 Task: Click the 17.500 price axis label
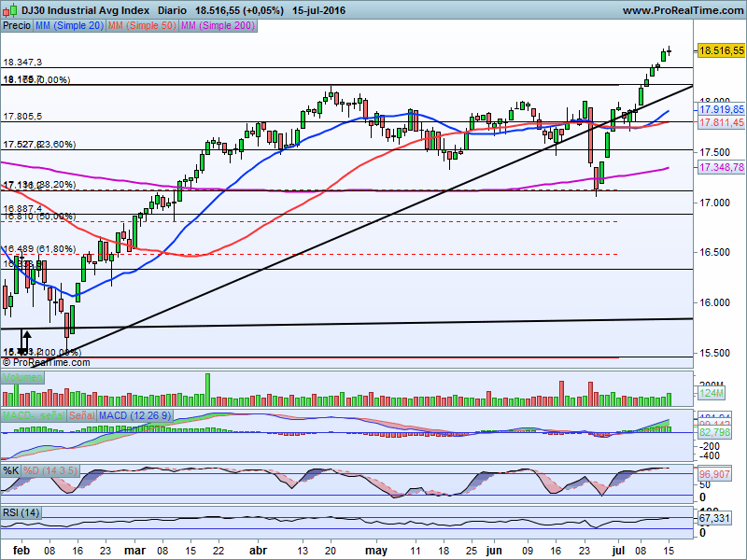coord(714,152)
